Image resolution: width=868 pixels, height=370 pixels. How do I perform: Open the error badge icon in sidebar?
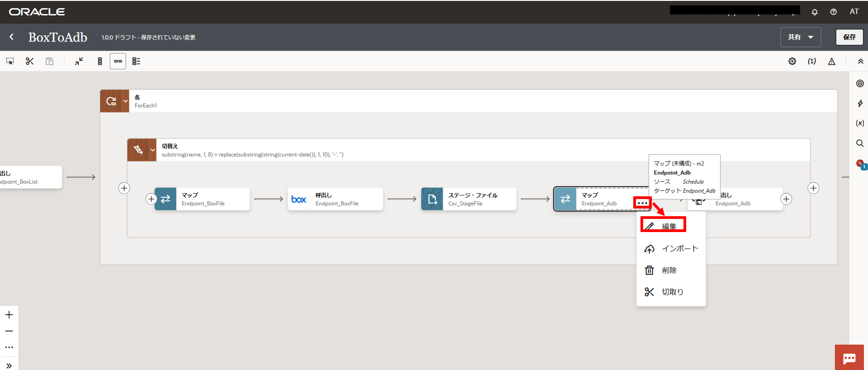coord(861,164)
